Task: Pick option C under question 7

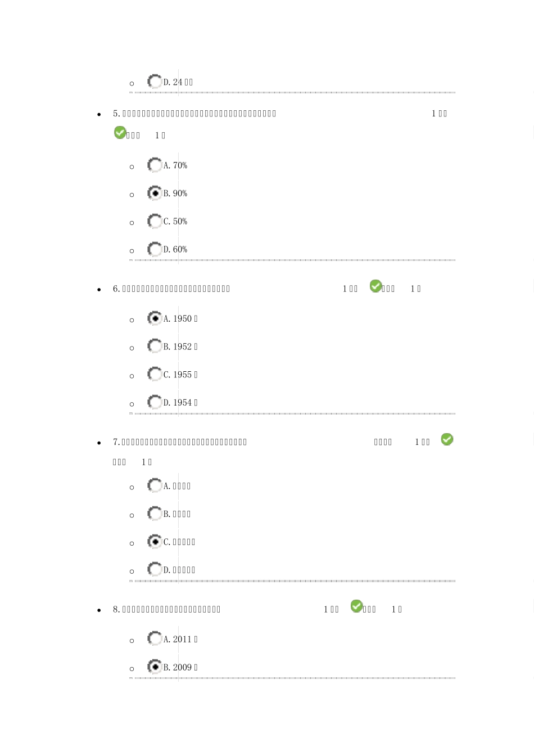Action: tap(155, 542)
